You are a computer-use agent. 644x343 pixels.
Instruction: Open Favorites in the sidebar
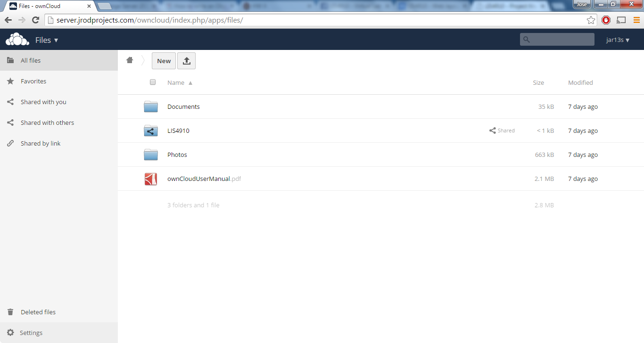click(x=59, y=81)
